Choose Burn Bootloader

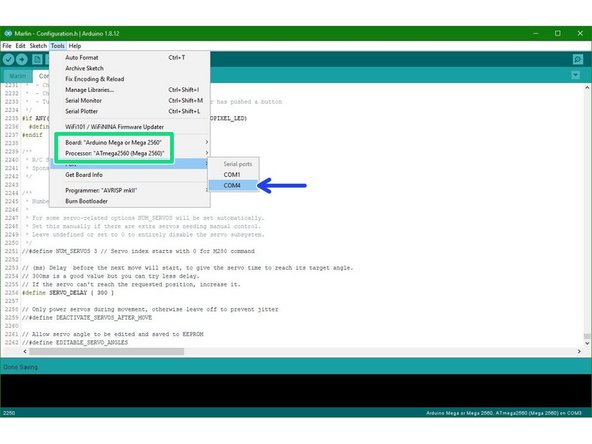pos(130,201)
